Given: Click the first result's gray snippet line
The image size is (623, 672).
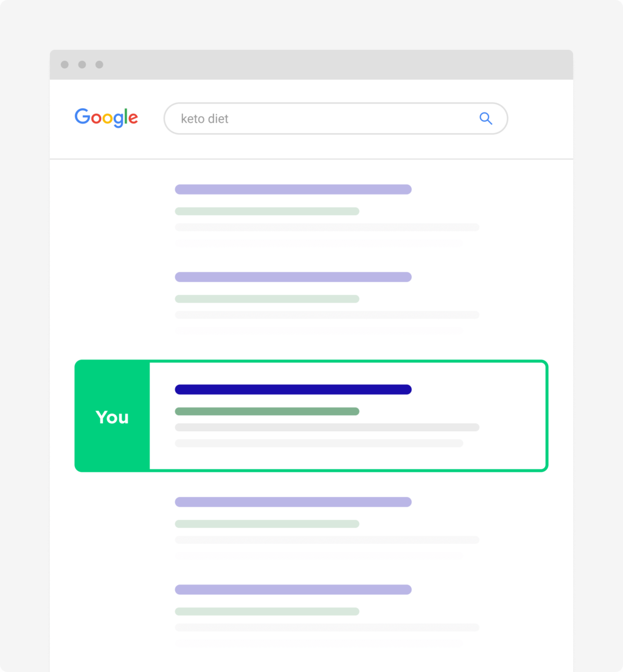Looking at the screenshot, I should click(327, 227).
